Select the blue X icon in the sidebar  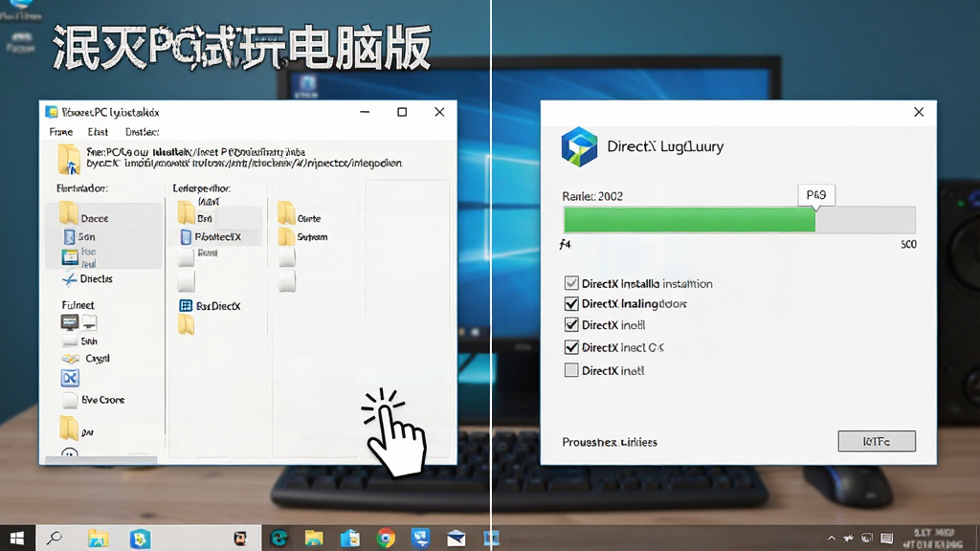70,378
